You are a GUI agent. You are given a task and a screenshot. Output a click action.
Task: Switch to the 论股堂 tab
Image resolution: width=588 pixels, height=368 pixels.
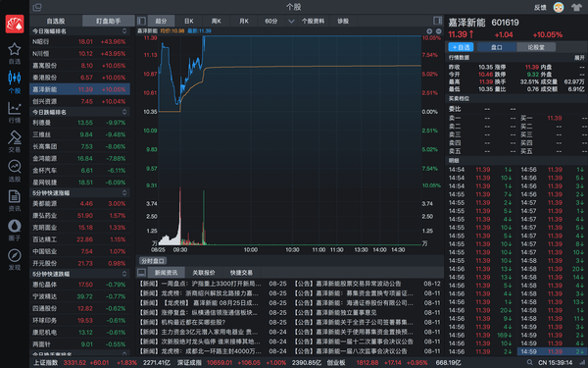tap(536, 47)
